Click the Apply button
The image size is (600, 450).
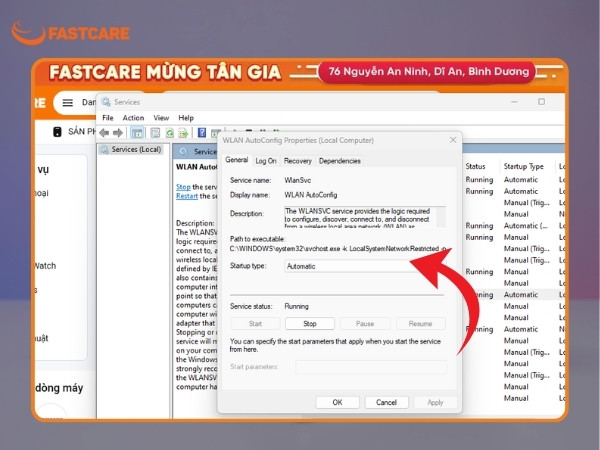pyautogui.click(x=435, y=402)
